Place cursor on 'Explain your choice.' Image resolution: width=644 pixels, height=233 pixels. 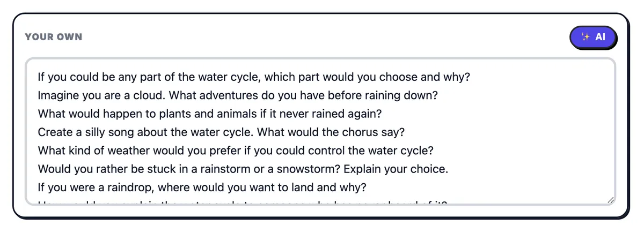click(396, 169)
